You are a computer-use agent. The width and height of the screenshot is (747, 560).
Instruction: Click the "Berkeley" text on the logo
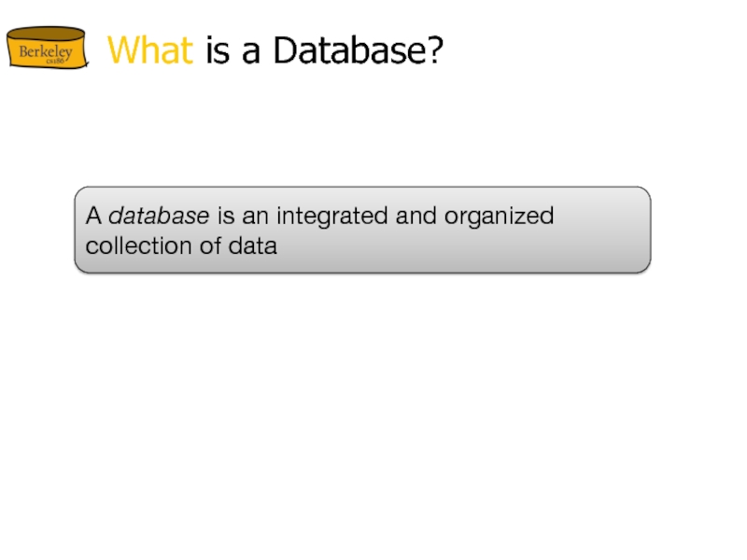[45, 53]
